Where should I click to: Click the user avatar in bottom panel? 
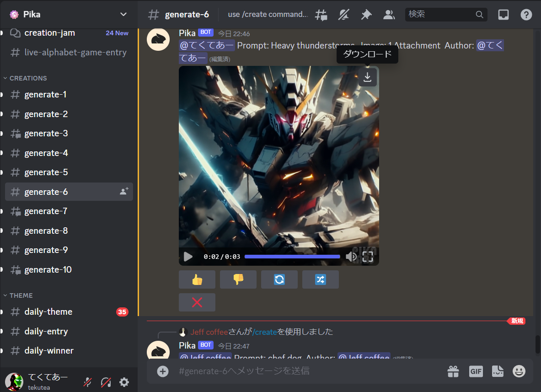[x=14, y=381]
